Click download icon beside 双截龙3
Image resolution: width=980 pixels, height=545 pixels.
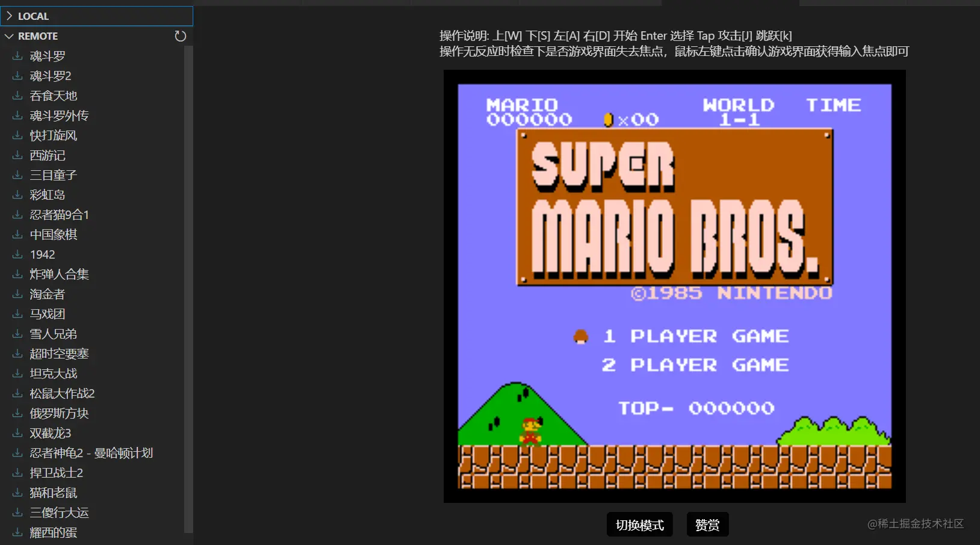(x=17, y=433)
